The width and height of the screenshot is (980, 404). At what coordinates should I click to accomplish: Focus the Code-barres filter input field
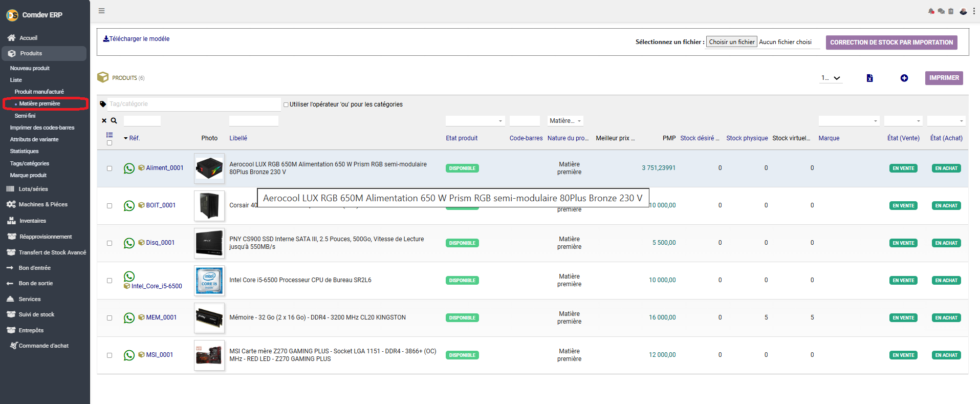click(x=525, y=121)
